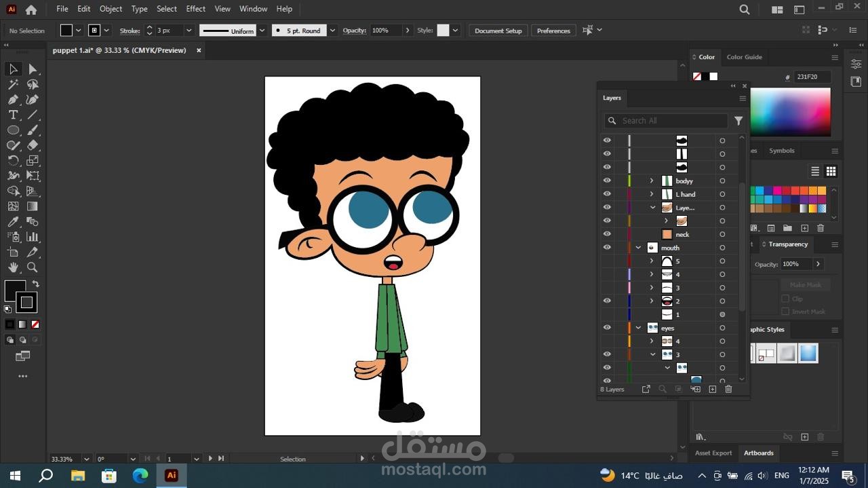Select the Scale tool
Viewport: 868px width, 488px height.
click(x=33, y=161)
